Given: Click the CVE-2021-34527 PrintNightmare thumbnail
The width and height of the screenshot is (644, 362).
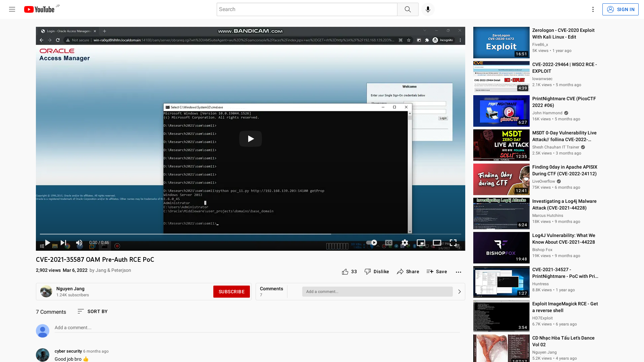Looking at the screenshot, I should tap(501, 282).
